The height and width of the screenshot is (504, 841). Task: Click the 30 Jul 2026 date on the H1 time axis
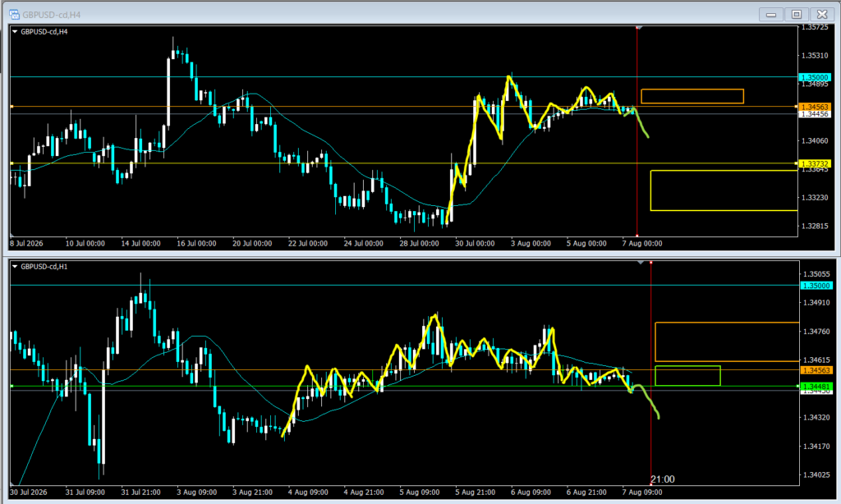point(29,493)
